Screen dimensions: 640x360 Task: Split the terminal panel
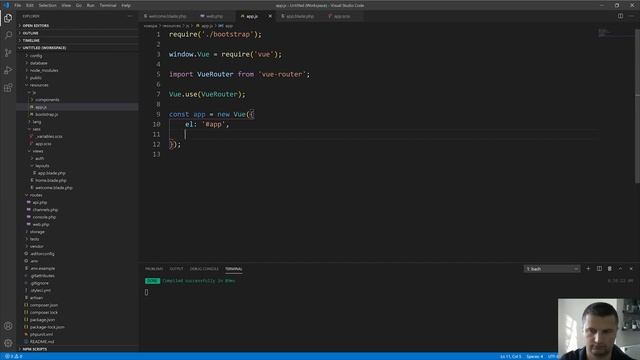coord(599,269)
